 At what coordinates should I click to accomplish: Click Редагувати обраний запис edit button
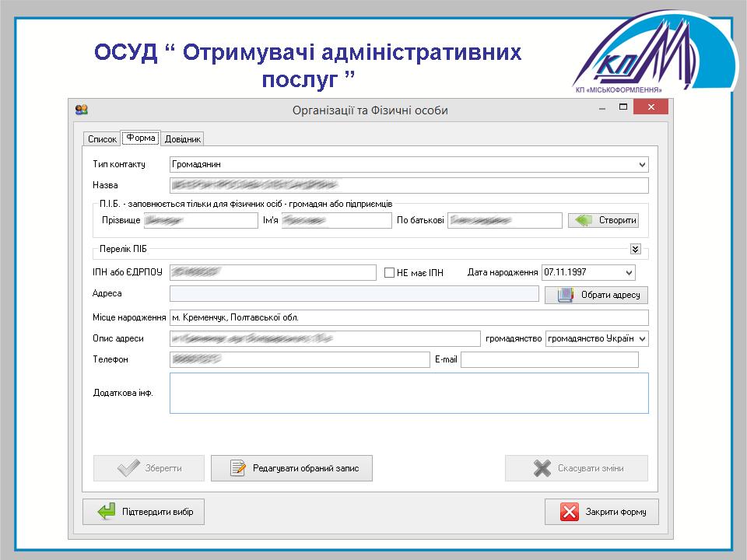292,468
